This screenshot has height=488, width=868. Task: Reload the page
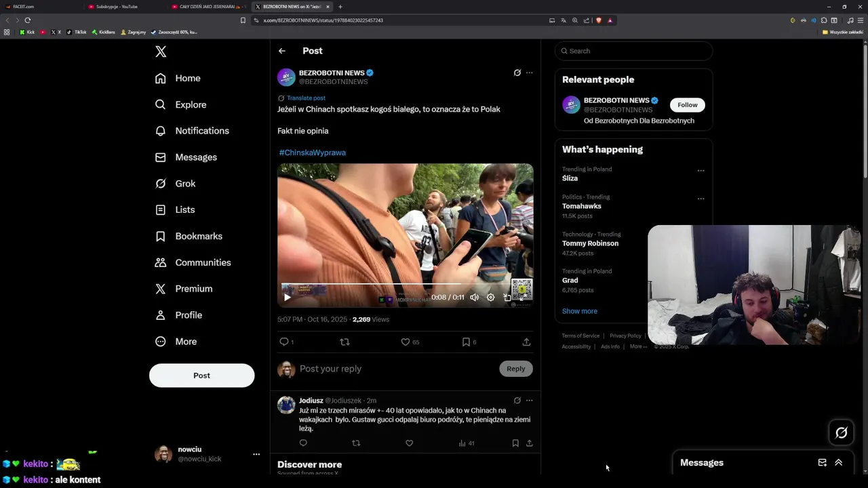point(28,20)
